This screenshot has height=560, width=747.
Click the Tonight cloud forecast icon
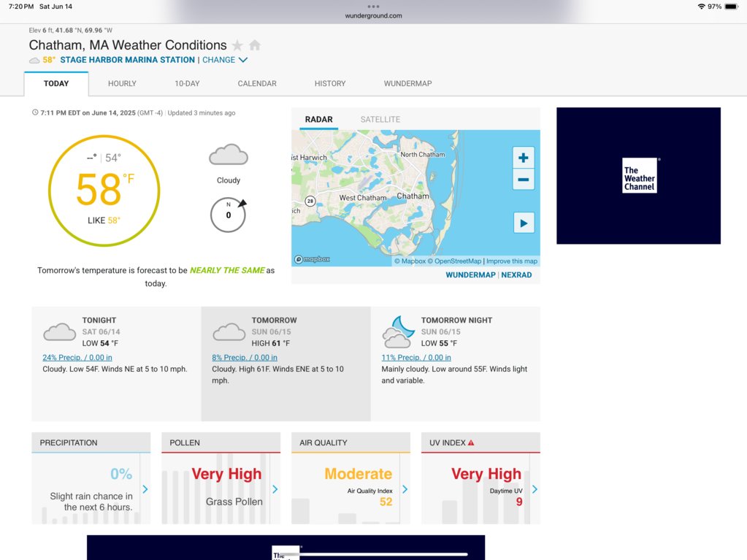tap(59, 332)
